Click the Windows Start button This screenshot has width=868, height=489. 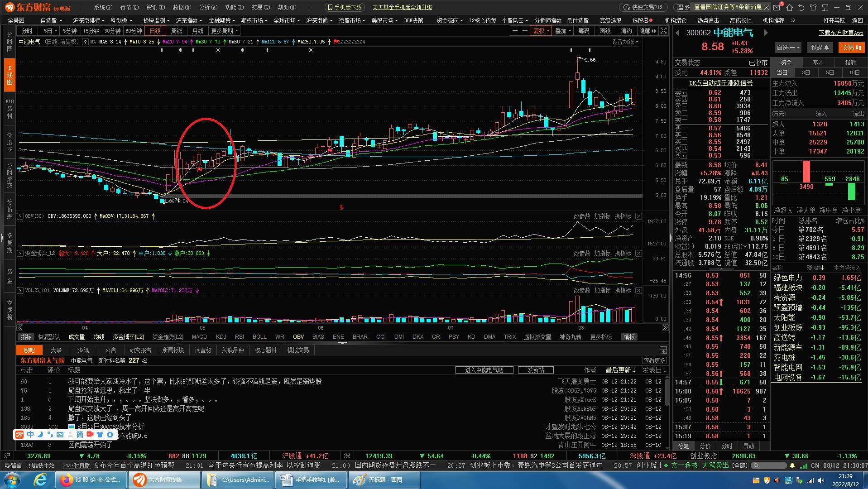click(12, 479)
